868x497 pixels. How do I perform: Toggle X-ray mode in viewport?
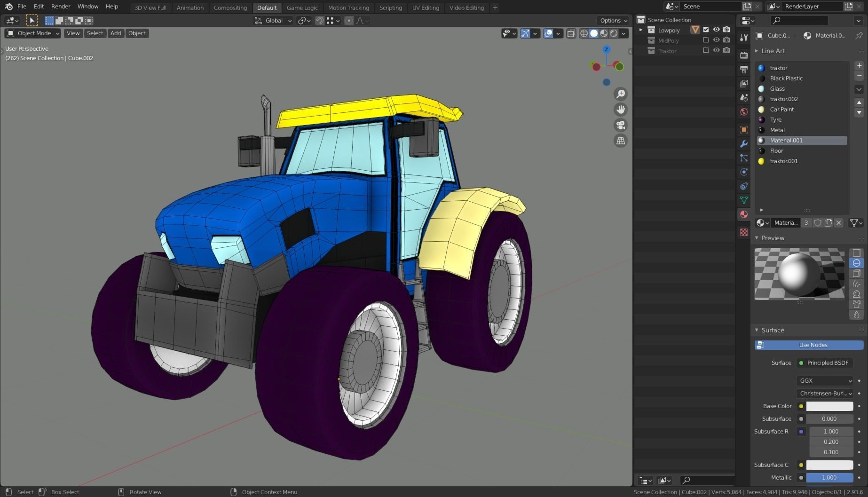click(x=571, y=33)
